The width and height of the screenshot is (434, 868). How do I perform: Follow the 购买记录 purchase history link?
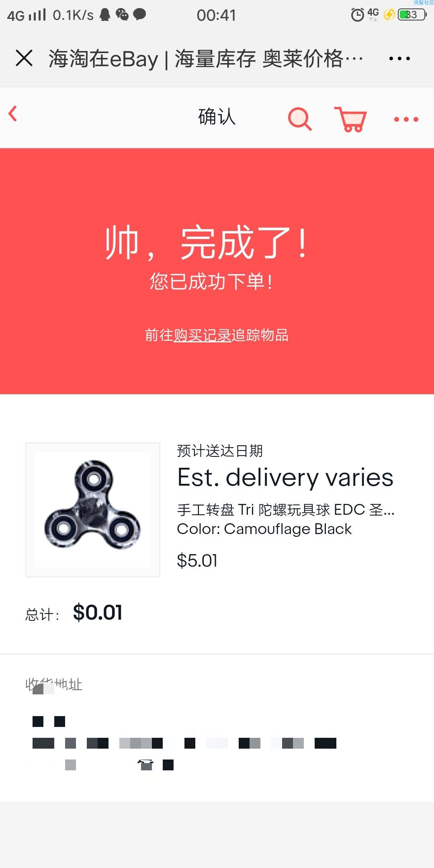click(203, 335)
